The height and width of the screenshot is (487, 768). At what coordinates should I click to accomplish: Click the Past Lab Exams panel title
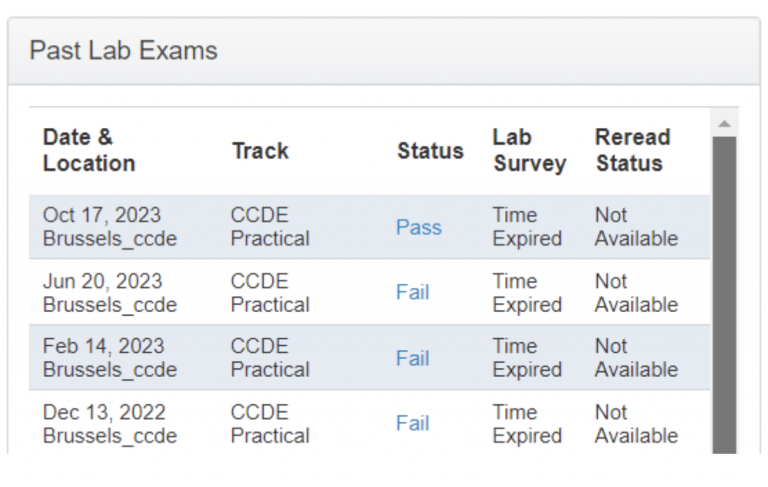click(123, 50)
